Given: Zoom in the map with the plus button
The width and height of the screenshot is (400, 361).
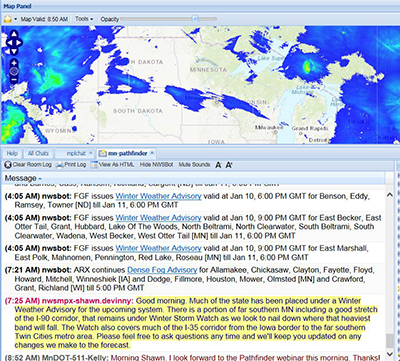Looking at the screenshot, I should tap(14, 63).
